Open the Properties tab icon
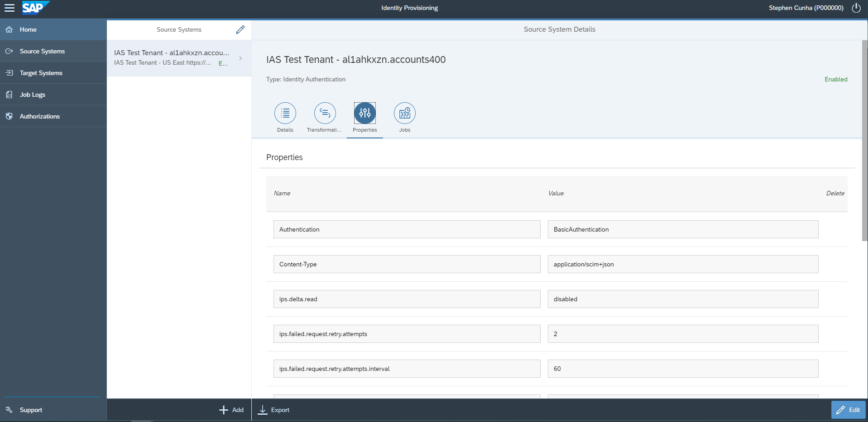 point(365,113)
